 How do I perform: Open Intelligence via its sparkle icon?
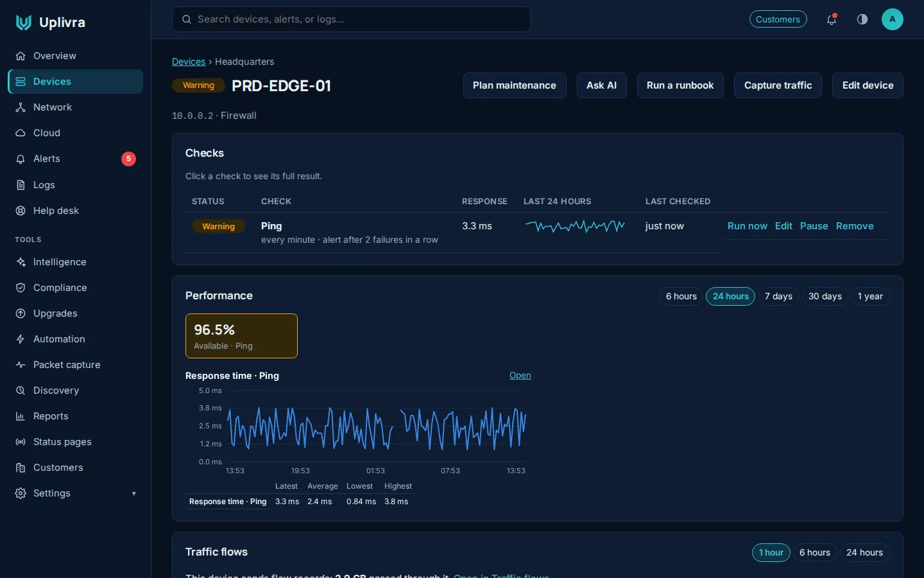coord(21,262)
